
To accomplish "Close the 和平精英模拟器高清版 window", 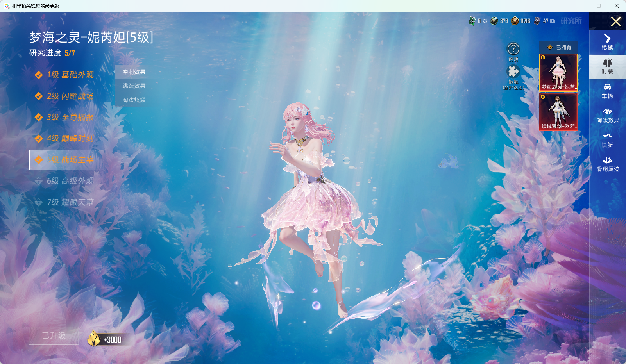I will pos(617,6).
